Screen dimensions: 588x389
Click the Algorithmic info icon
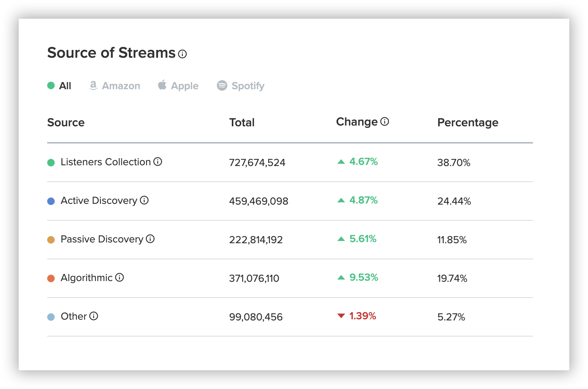[119, 277]
